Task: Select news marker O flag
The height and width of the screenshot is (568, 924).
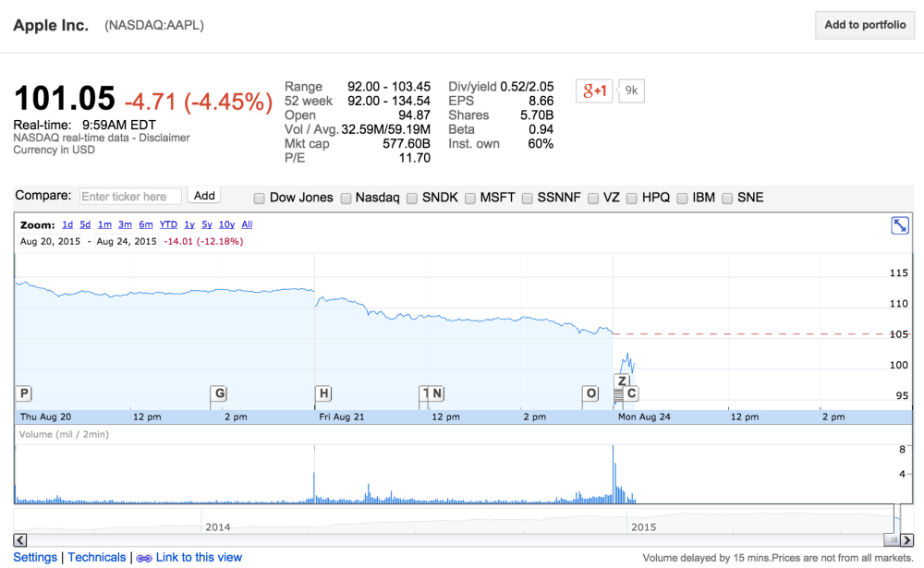Action: tap(590, 393)
